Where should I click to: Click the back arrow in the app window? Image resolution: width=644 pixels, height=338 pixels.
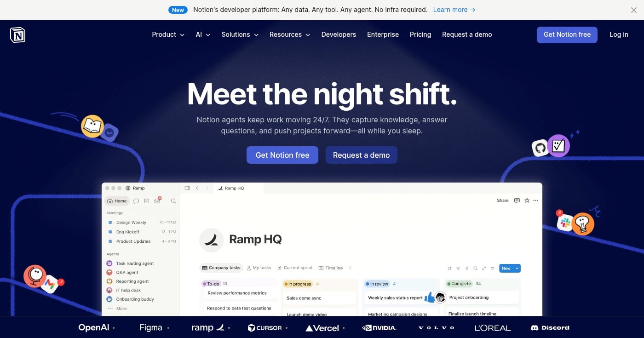coord(197,188)
